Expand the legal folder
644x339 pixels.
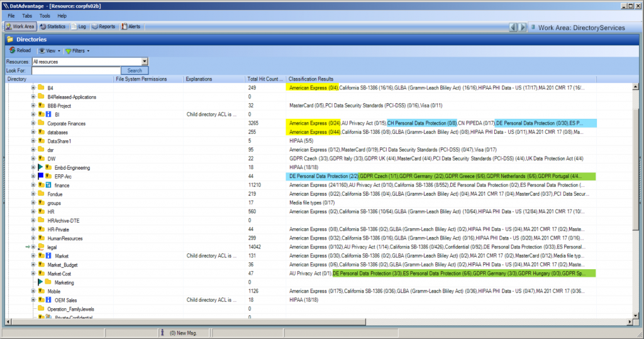pyautogui.click(x=33, y=247)
